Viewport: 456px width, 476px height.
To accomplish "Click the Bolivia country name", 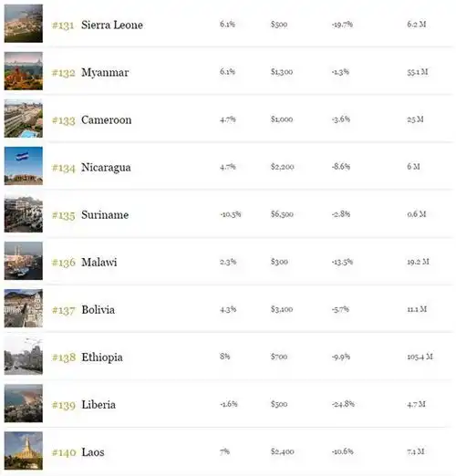I will [98, 310].
